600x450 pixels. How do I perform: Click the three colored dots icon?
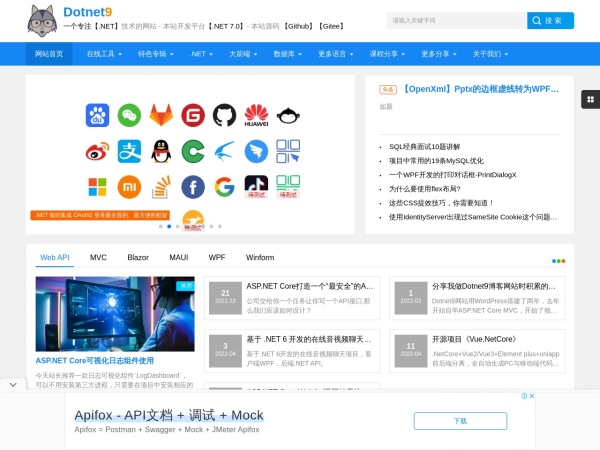click(559, 261)
